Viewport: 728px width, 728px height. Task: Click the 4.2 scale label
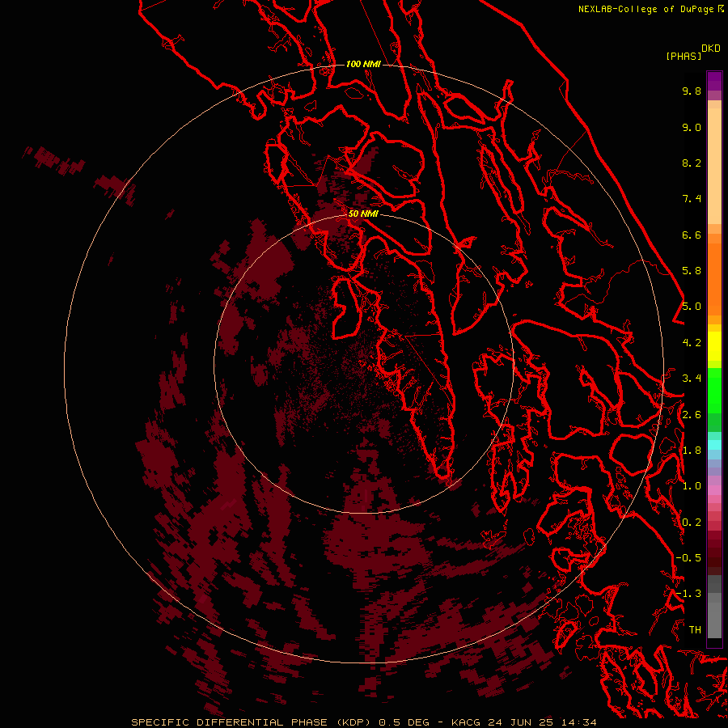(692, 343)
